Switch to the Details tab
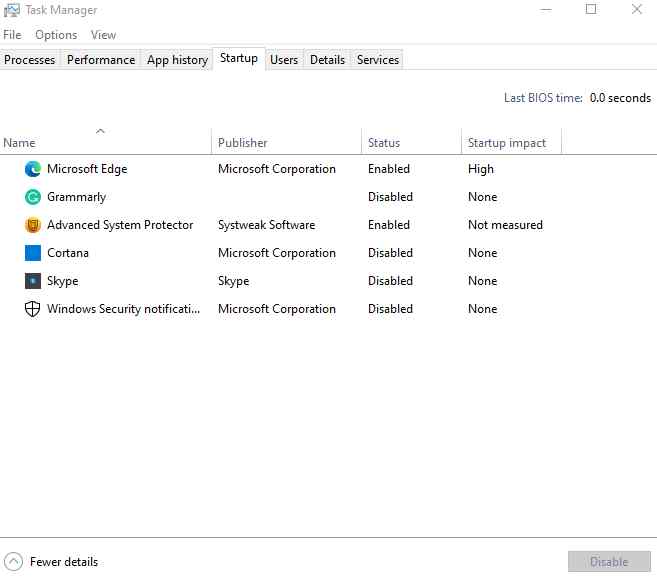 [x=327, y=60]
